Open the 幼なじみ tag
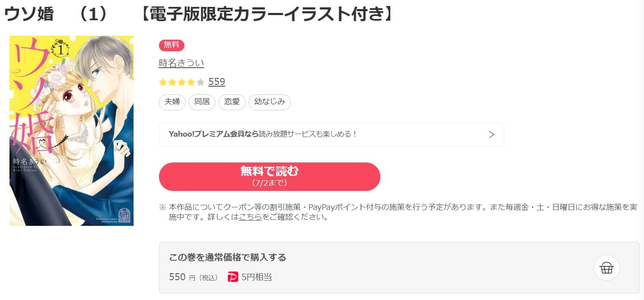The image size is (644, 300). tap(270, 102)
